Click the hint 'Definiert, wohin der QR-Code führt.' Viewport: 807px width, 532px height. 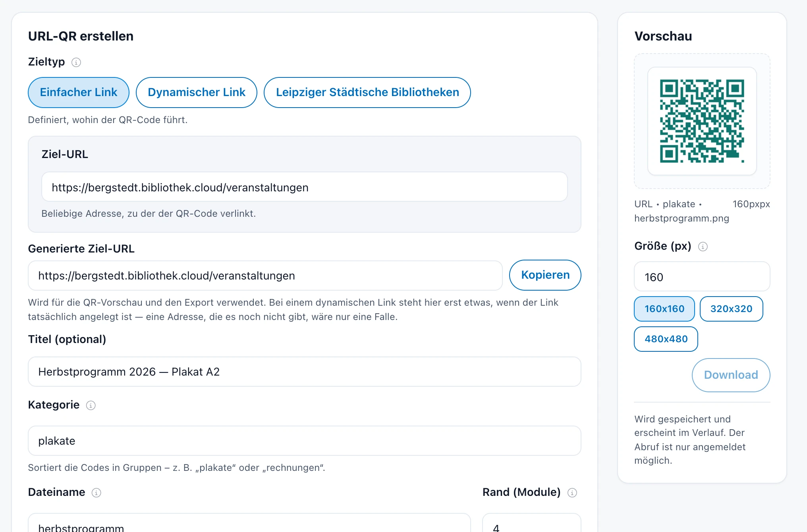coord(108,120)
